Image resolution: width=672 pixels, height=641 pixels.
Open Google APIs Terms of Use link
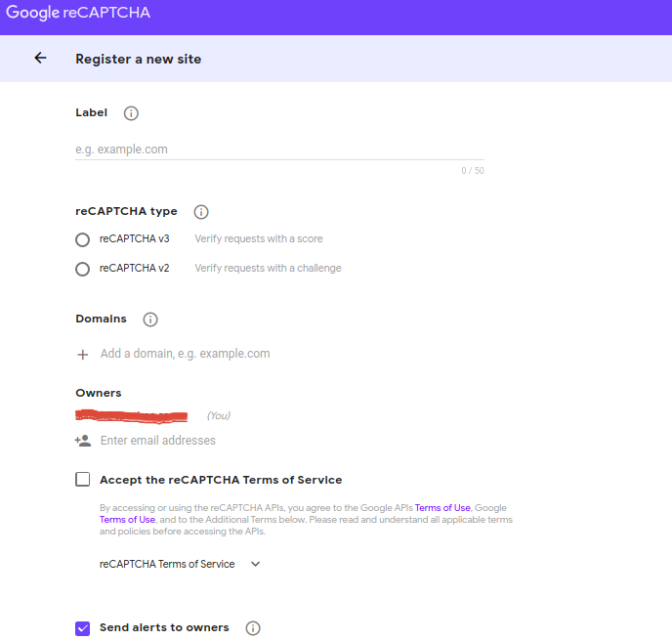click(442, 508)
